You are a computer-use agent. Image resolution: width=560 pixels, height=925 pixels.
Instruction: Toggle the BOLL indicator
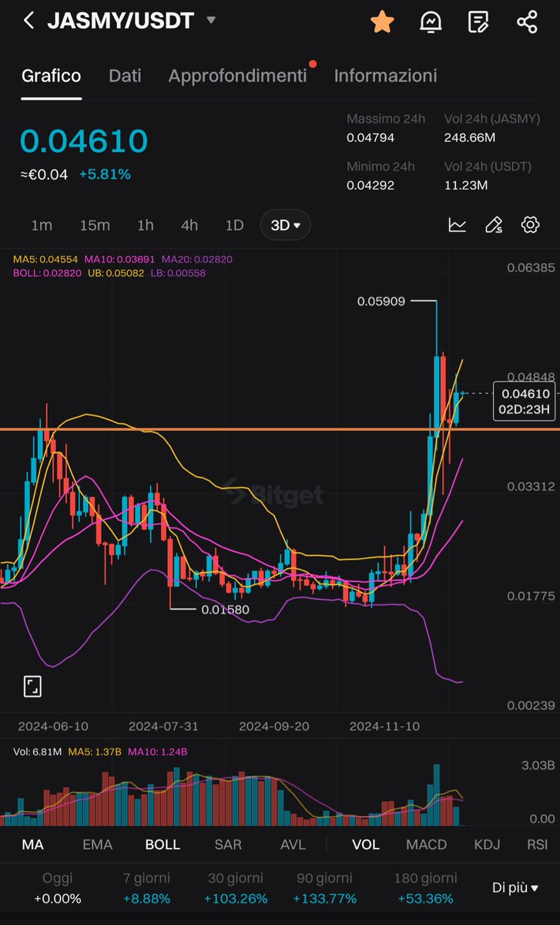point(163,844)
